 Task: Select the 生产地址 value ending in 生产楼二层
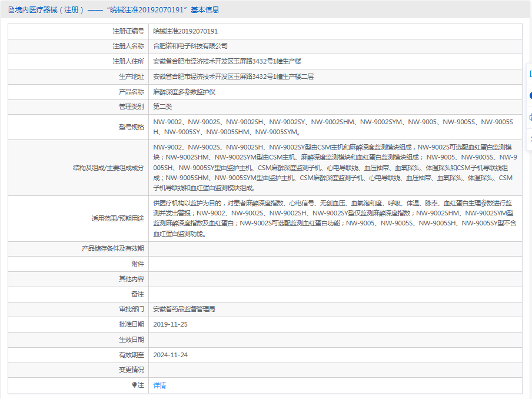[233, 77]
